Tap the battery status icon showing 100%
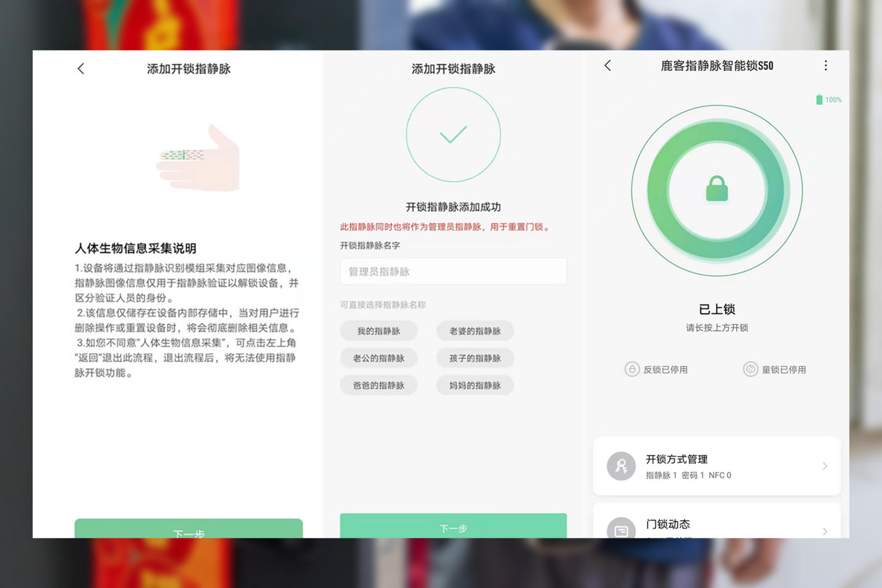The width and height of the screenshot is (882, 588). point(820,99)
